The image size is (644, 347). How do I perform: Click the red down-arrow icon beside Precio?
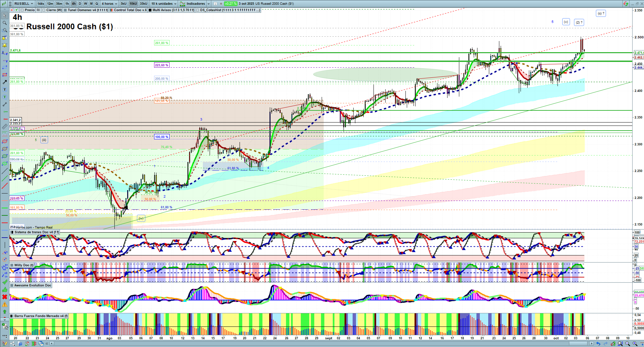click(12, 10)
